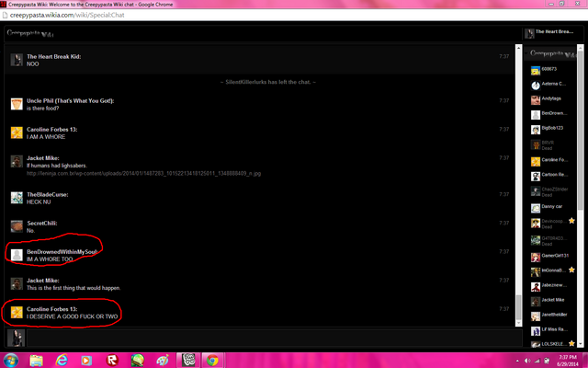The image size is (588, 368).
Task: Click the 'is there food?' message
Action: pos(43,109)
